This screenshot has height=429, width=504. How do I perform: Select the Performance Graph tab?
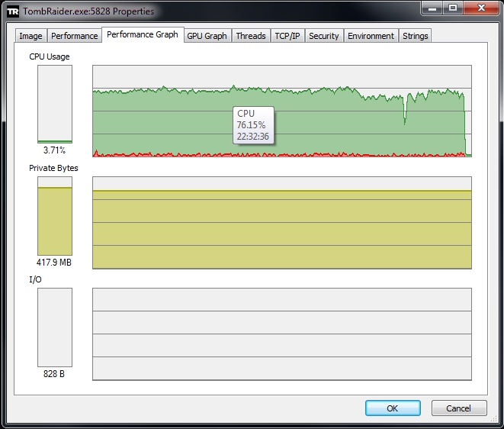tap(143, 34)
